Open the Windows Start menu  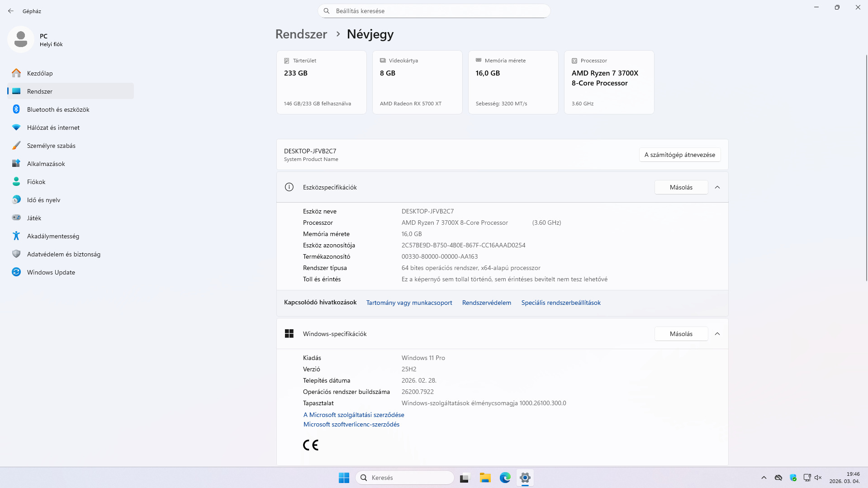344,478
